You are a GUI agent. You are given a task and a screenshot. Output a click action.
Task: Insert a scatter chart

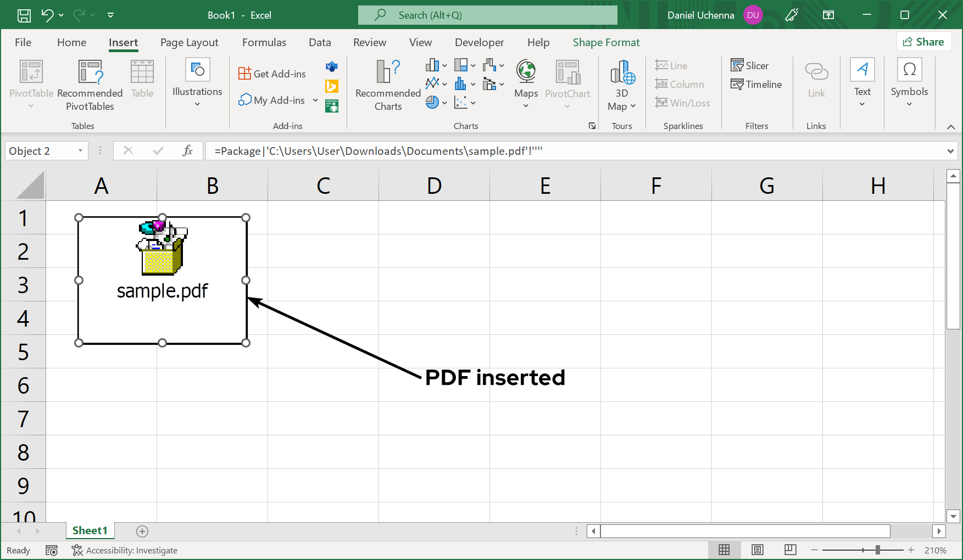tap(461, 102)
